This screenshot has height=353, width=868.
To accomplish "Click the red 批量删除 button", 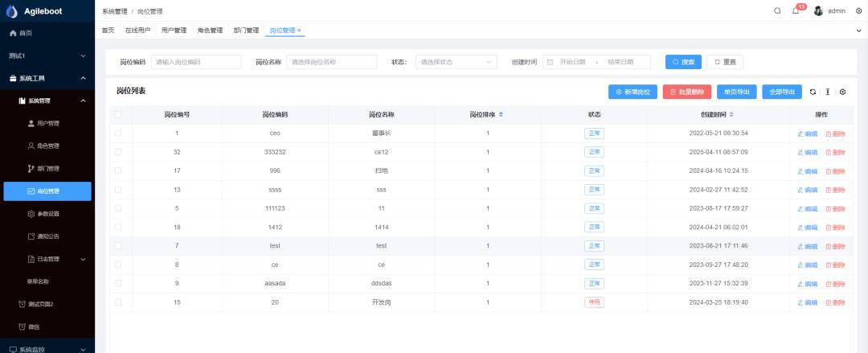I will (687, 92).
